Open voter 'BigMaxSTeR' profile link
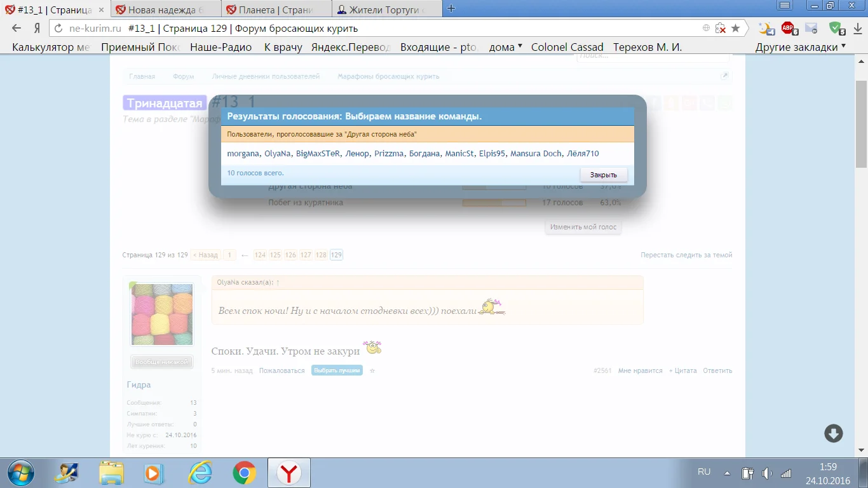This screenshot has height=488, width=868. 318,154
